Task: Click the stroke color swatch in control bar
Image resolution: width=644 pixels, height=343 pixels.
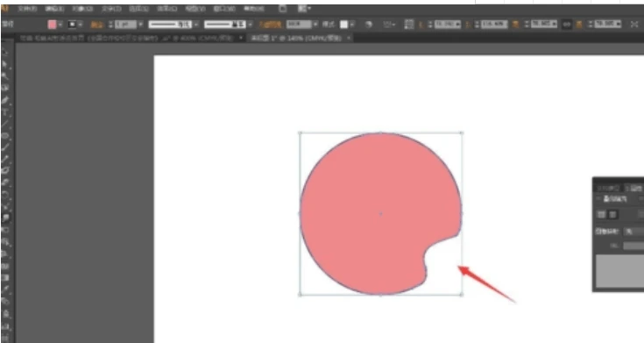Action: [72, 25]
